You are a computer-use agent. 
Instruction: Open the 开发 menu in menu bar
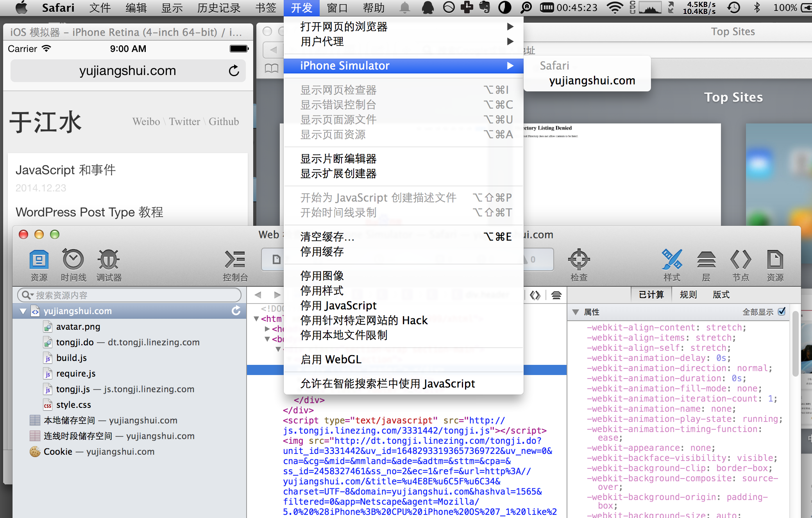point(302,8)
